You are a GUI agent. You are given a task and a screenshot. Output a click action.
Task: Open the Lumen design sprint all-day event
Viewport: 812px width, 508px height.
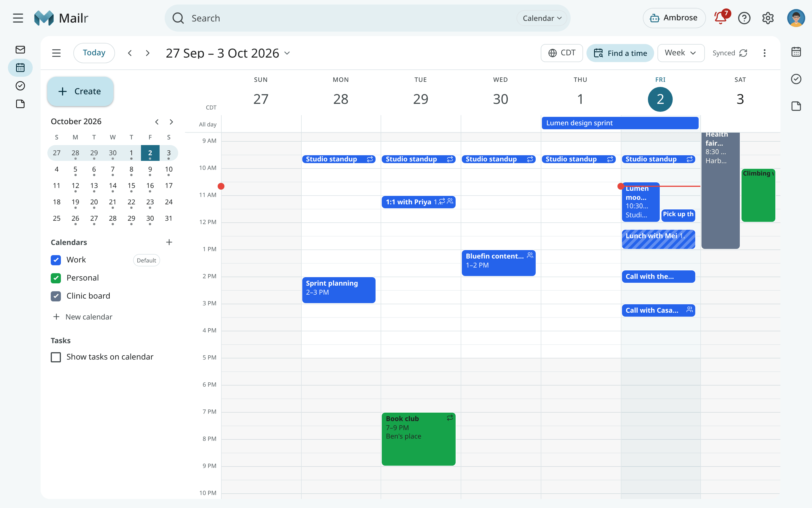pyautogui.click(x=620, y=123)
